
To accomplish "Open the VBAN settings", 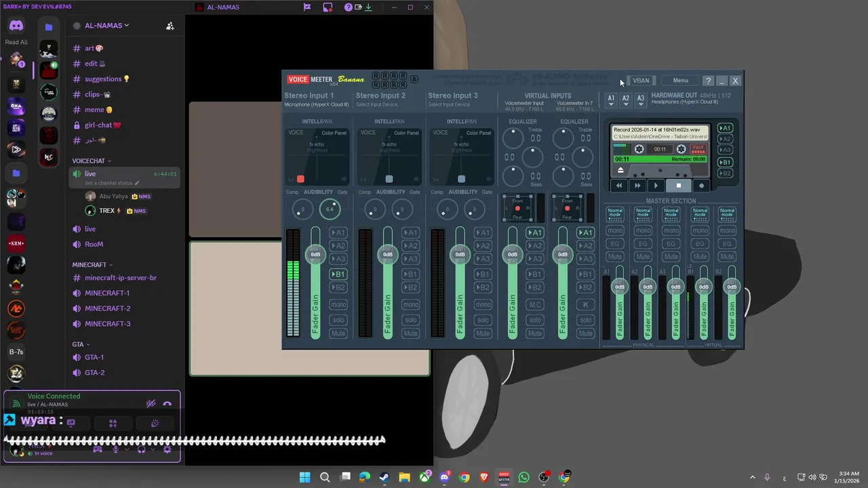I will (x=641, y=81).
